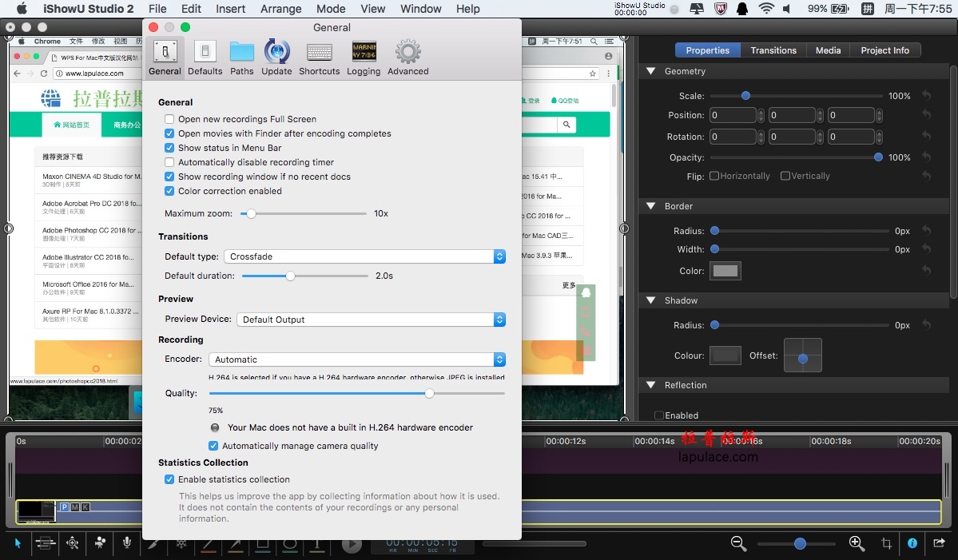Click the share export icon
Image resolution: width=958 pixels, height=560 pixels.
click(x=939, y=542)
